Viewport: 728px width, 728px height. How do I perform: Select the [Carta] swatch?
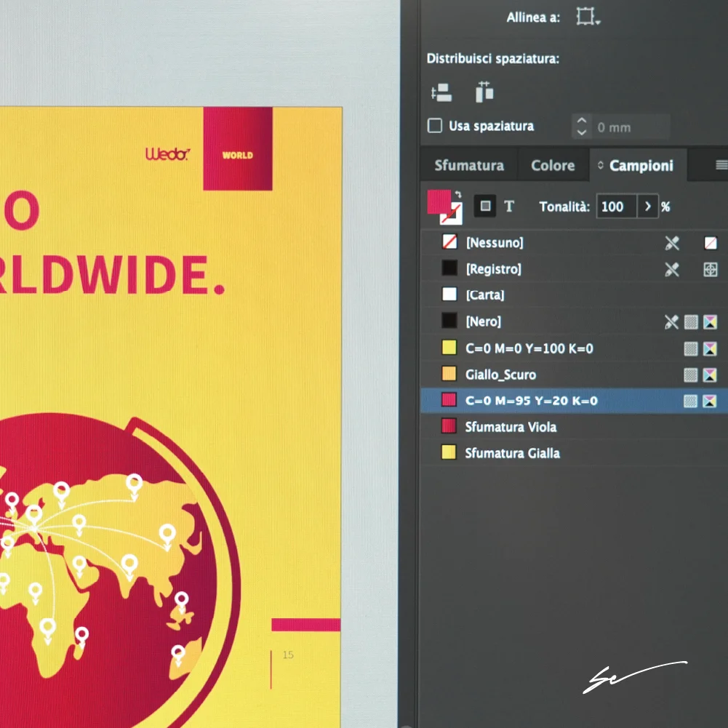point(574,295)
